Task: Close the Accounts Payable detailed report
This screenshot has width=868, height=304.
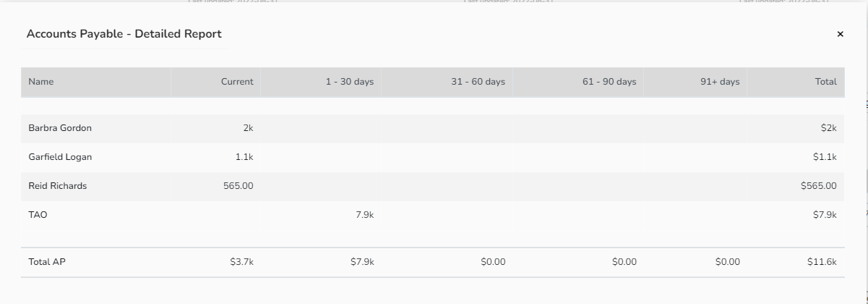Action: click(840, 34)
